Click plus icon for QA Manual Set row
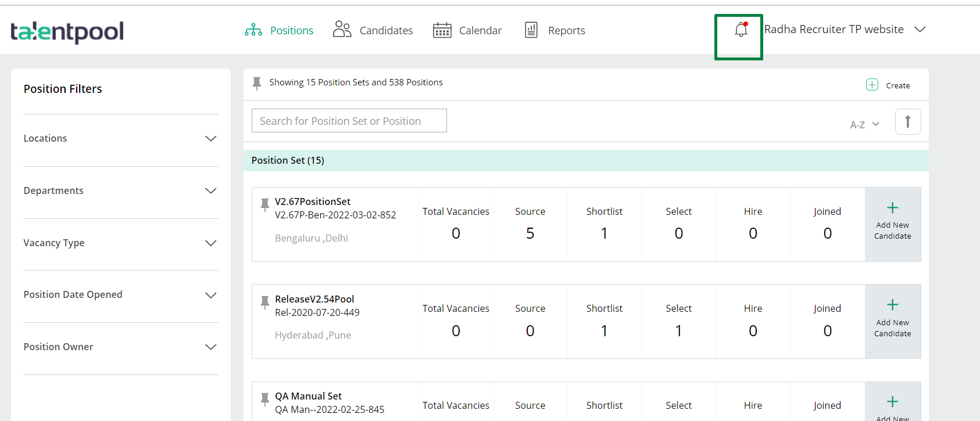 click(893, 402)
